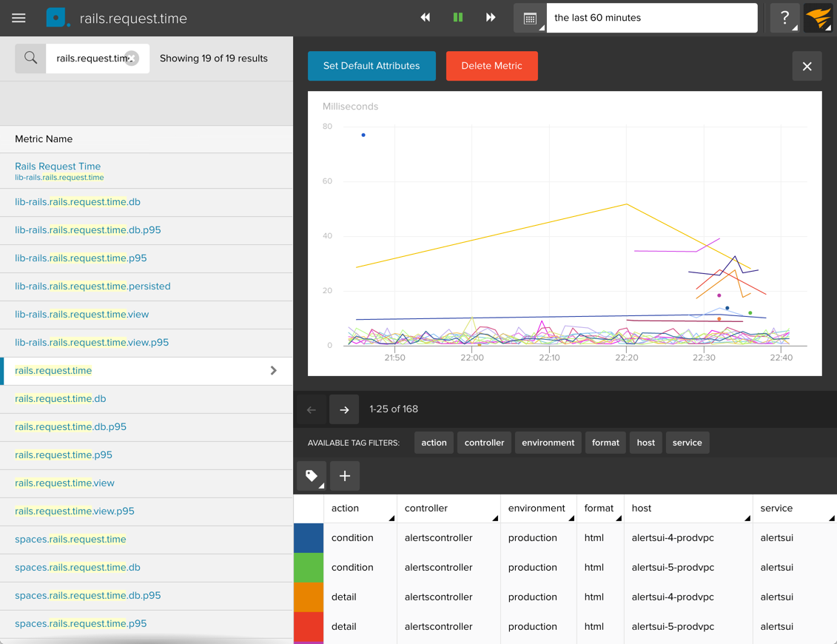The width and height of the screenshot is (837, 644).
Task: Clear the metric search field
Action: [x=132, y=58]
